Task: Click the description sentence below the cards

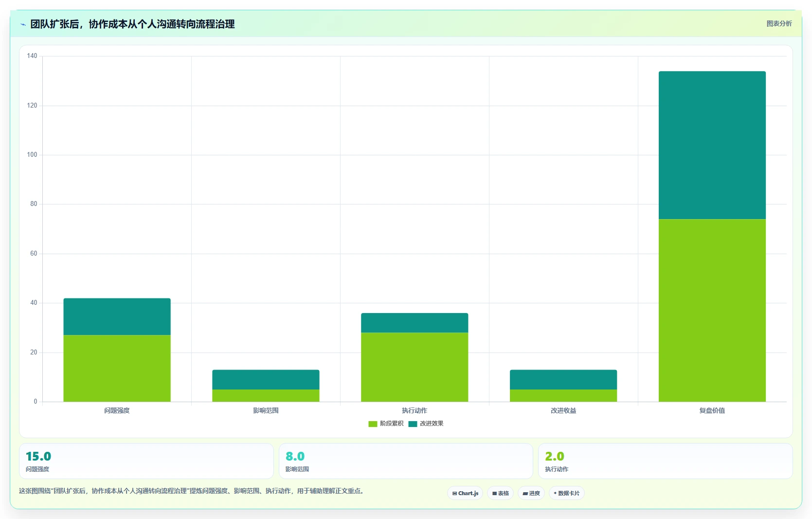Action: pyautogui.click(x=191, y=491)
